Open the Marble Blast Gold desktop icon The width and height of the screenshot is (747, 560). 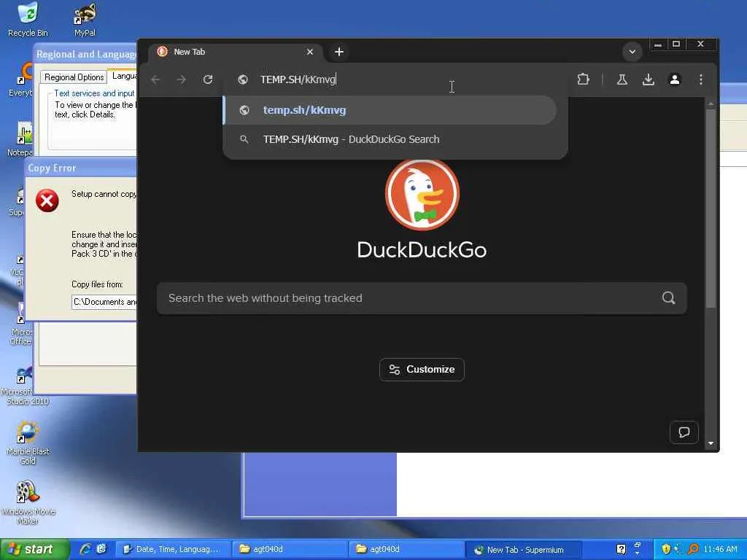[27, 443]
